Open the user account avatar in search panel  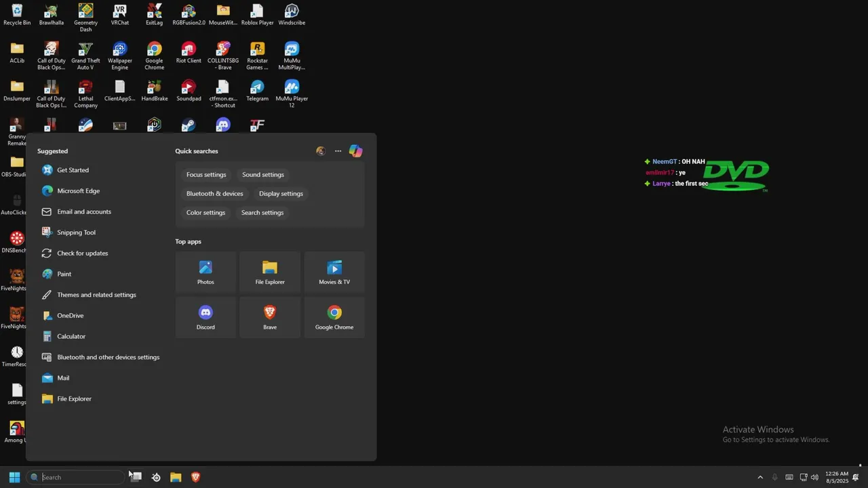(321, 151)
